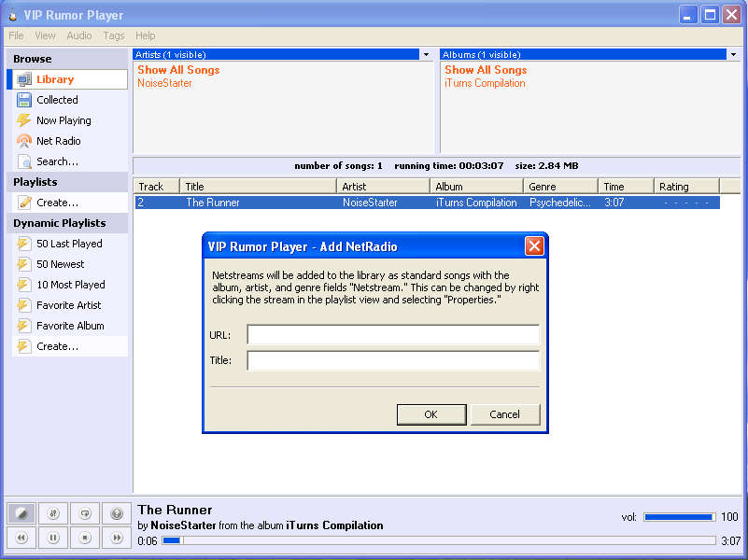Click the volume slider bar

pyautogui.click(x=679, y=517)
